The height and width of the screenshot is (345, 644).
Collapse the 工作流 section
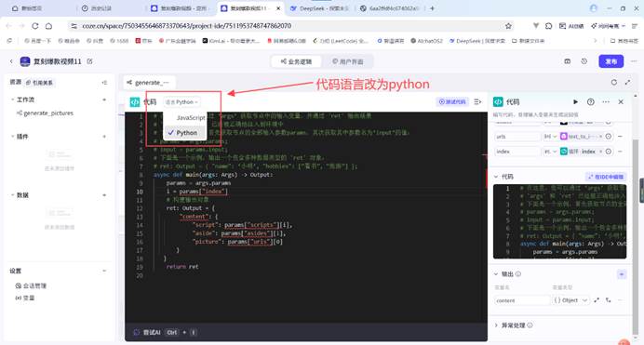pos(12,100)
